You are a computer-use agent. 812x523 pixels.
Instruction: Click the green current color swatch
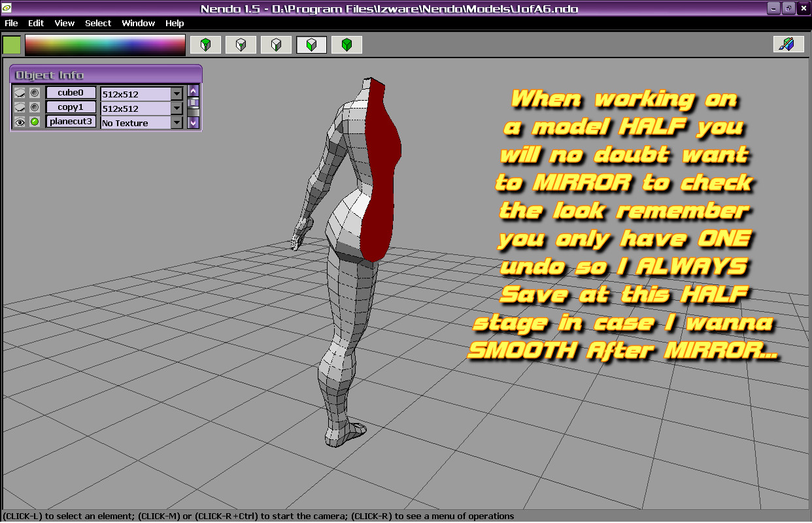pos(12,44)
